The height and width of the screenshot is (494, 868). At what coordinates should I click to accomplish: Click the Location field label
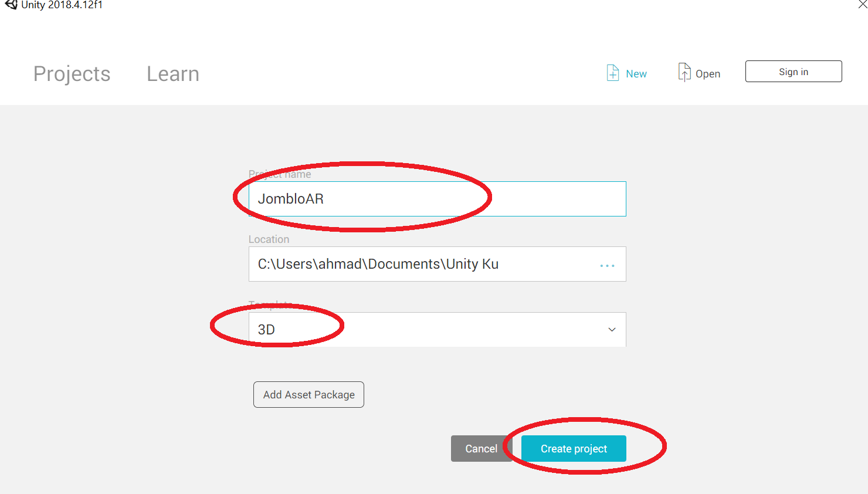point(269,239)
